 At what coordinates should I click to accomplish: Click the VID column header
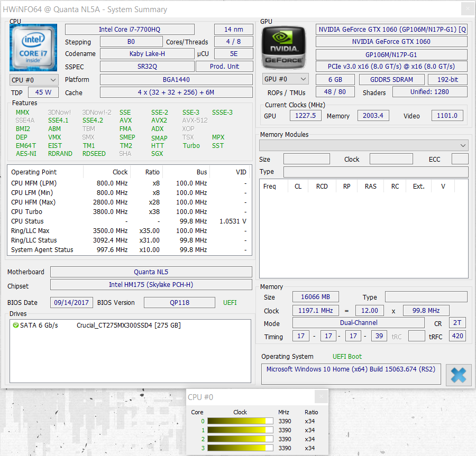click(x=230, y=172)
